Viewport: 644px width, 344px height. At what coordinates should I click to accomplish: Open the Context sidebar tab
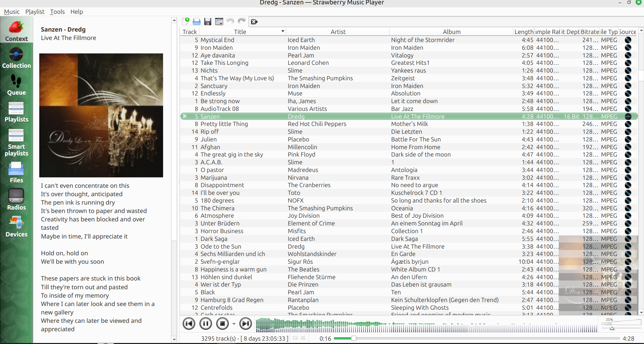click(x=16, y=30)
